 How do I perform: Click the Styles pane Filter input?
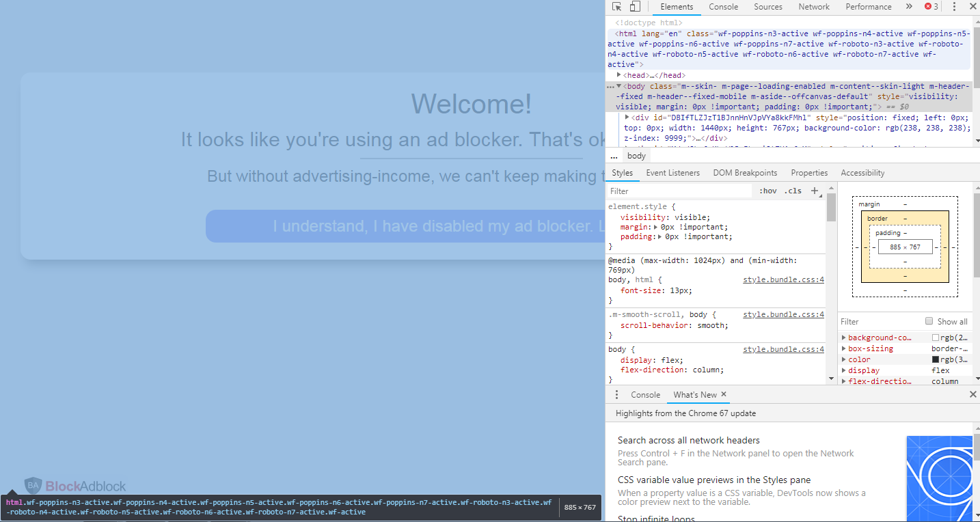coord(680,191)
